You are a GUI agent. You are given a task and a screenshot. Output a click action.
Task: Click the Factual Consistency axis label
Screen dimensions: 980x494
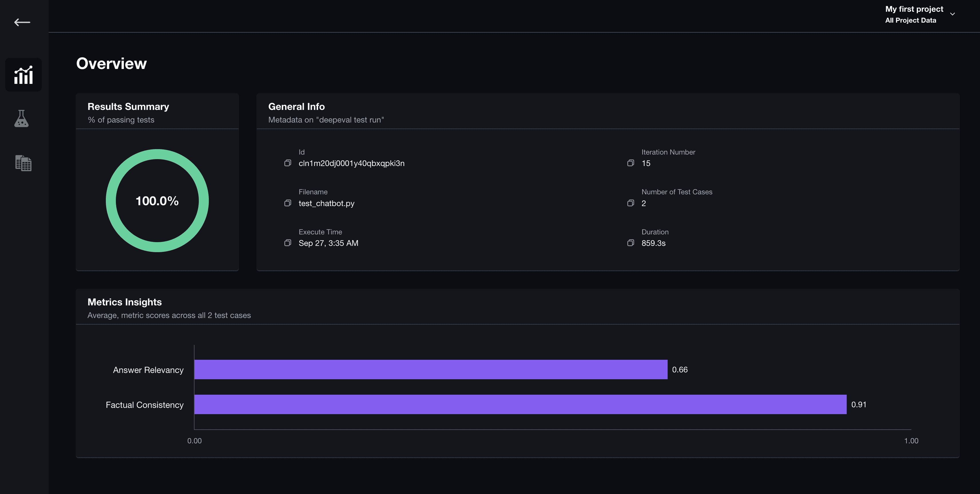pyautogui.click(x=144, y=405)
